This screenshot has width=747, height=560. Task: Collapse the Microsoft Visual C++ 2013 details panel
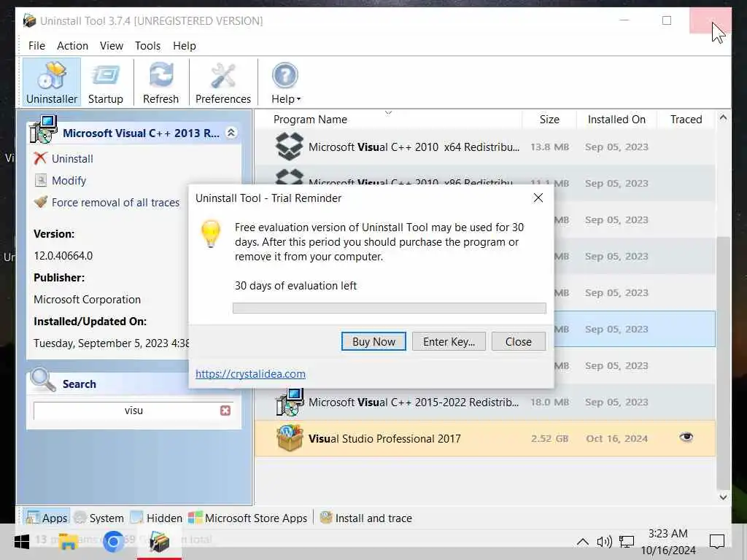tap(231, 133)
